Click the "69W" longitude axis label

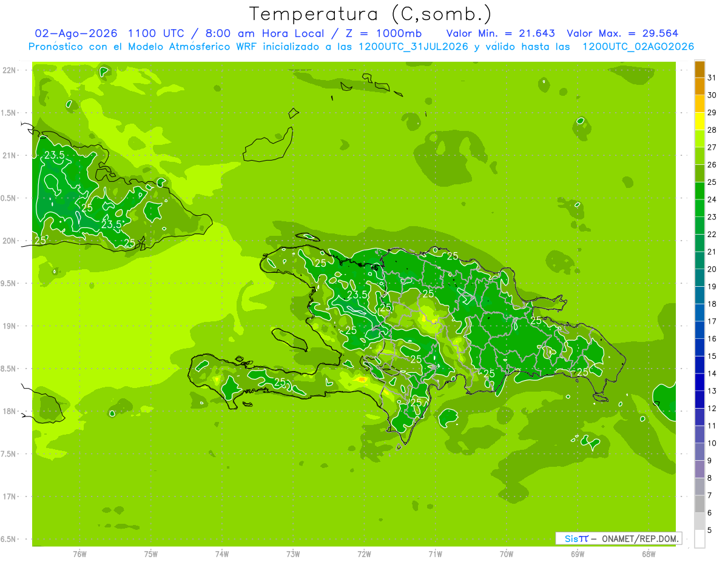point(578,554)
